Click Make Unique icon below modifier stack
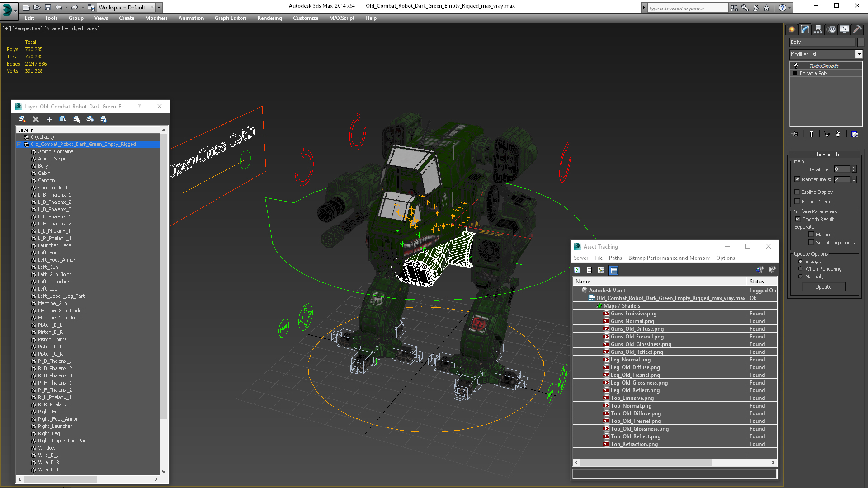 tap(827, 134)
